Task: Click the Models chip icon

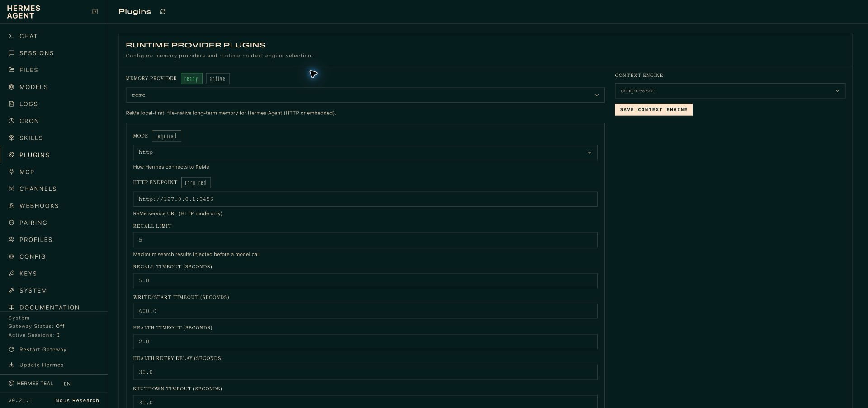Action: point(12,87)
